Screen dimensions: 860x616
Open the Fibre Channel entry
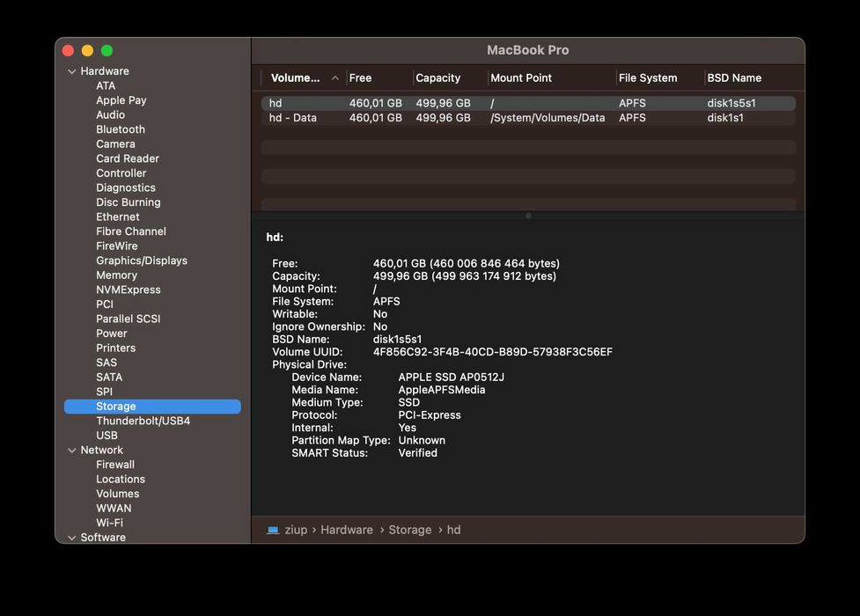tap(131, 231)
